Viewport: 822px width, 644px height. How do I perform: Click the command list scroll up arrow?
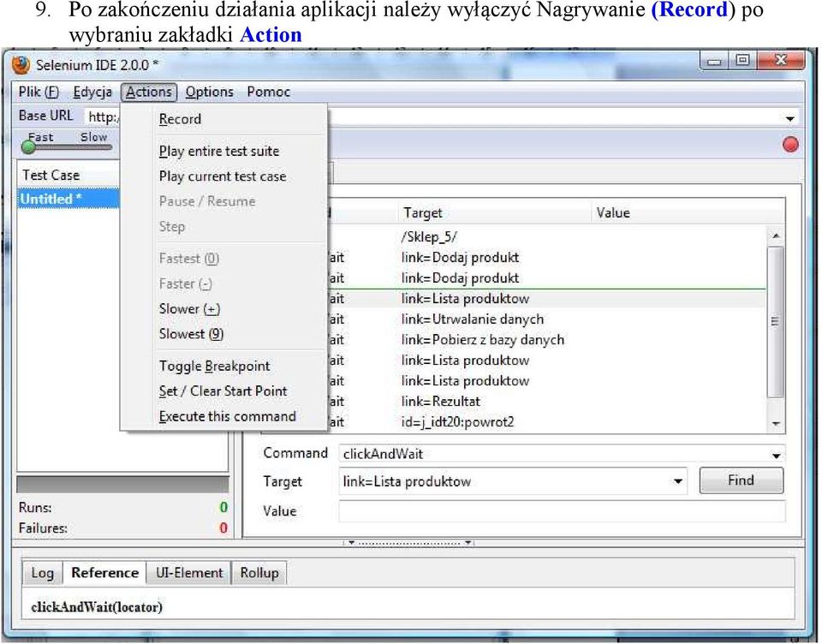pyautogui.click(x=776, y=236)
